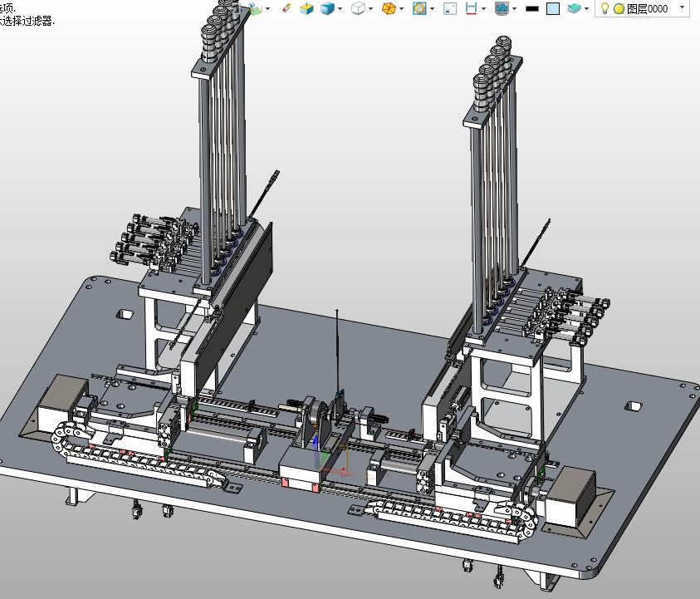Click the green grid plane icon at toolbar left
Viewport: 700px width, 599px height.
[255, 8]
